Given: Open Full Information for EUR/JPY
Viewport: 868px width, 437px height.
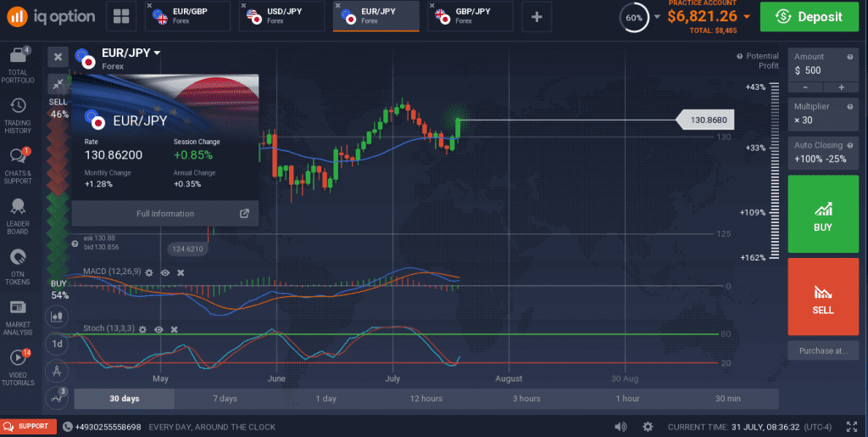Looking at the screenshot, I should point(165,214).
